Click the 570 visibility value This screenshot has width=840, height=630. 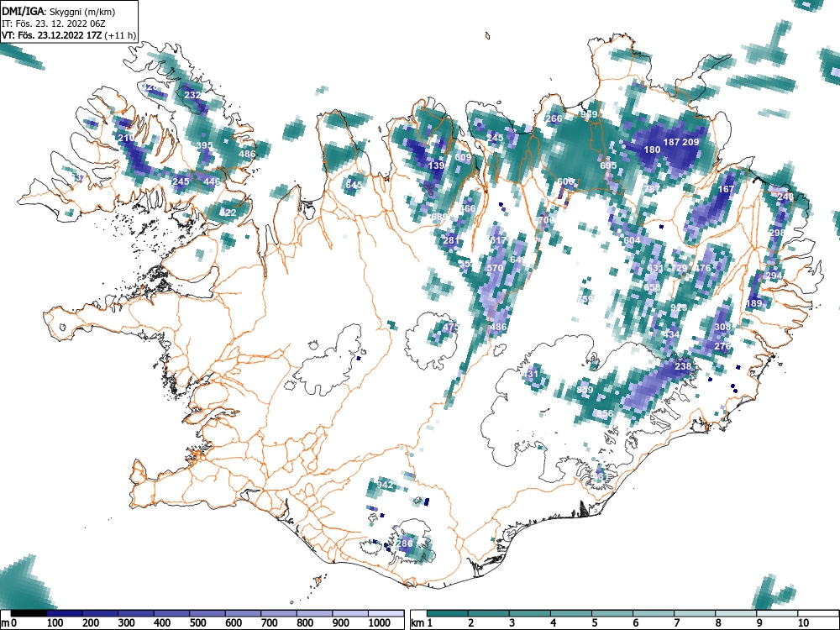[x=495, y=268]
